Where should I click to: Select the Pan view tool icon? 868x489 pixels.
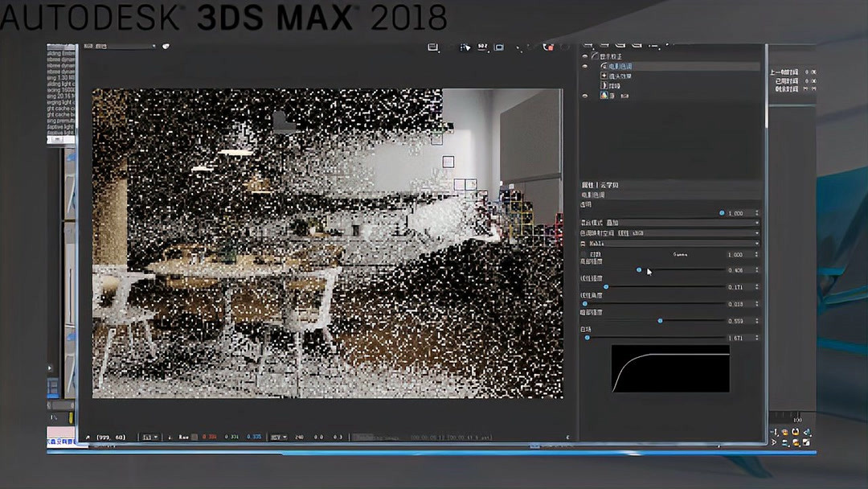point(784,442)
